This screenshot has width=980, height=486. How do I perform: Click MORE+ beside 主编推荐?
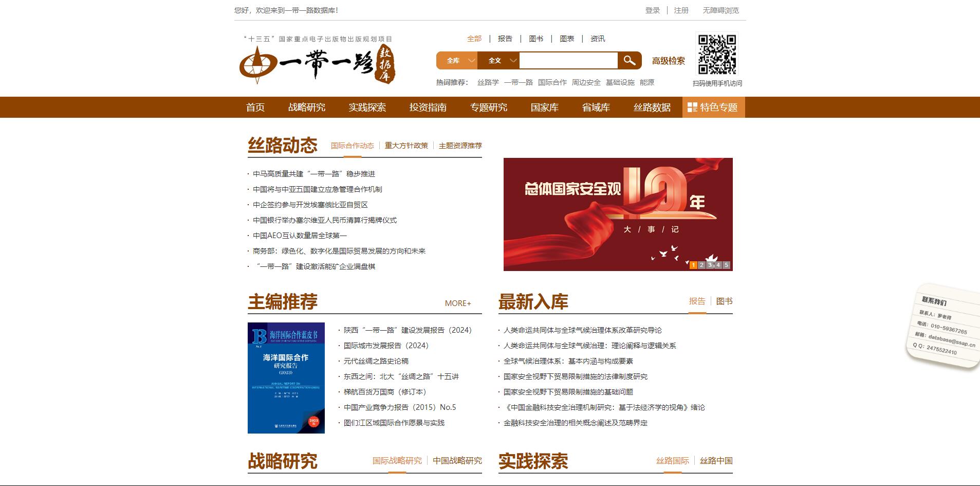click(x=458, y=303)
